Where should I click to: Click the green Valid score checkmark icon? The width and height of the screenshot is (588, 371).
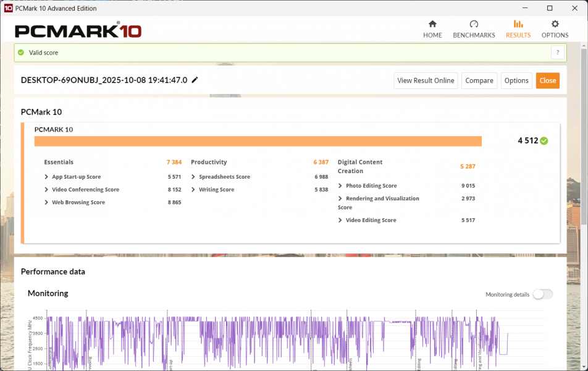pyautogui.click(x=21, y=53)
